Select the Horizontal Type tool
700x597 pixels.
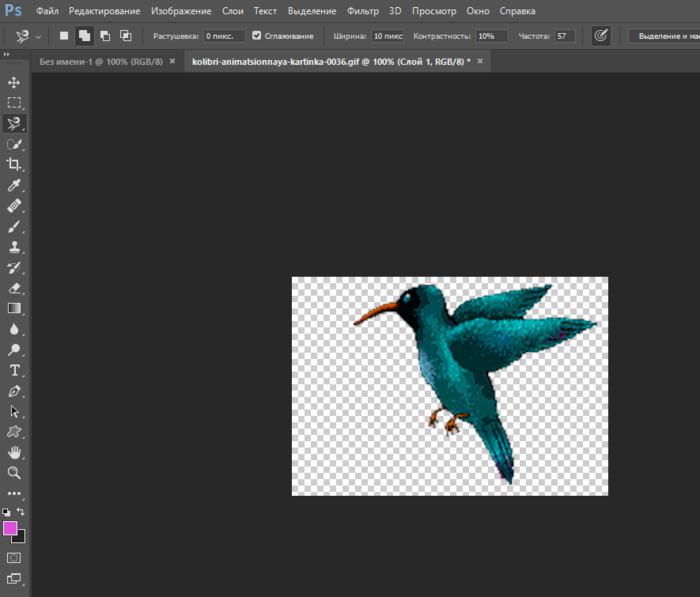[x=14, y=371]
